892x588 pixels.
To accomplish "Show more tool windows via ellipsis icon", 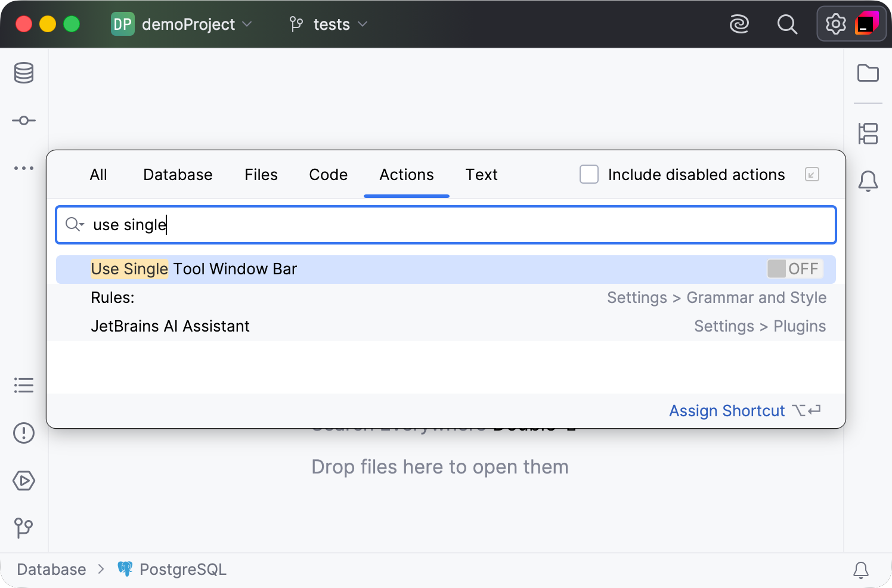I will coord(24,168).
